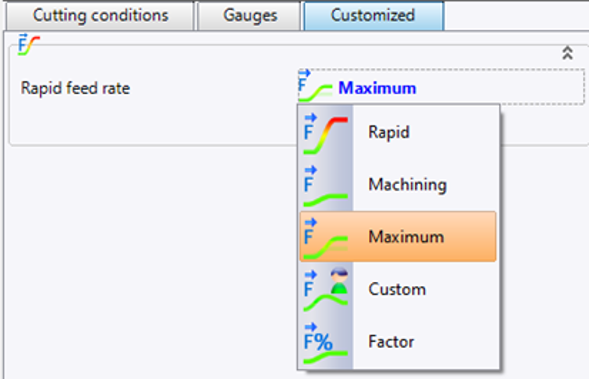This screenshot has width=589, height=379.
Task: Click the feed rate section header icon
Action: click(x=29, y=45)
